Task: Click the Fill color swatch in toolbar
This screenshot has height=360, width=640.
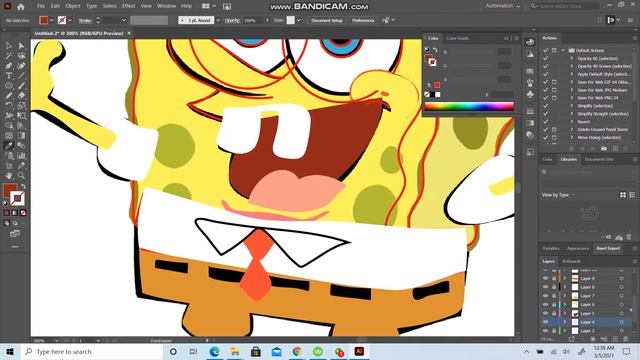Action: pos(9,191)
